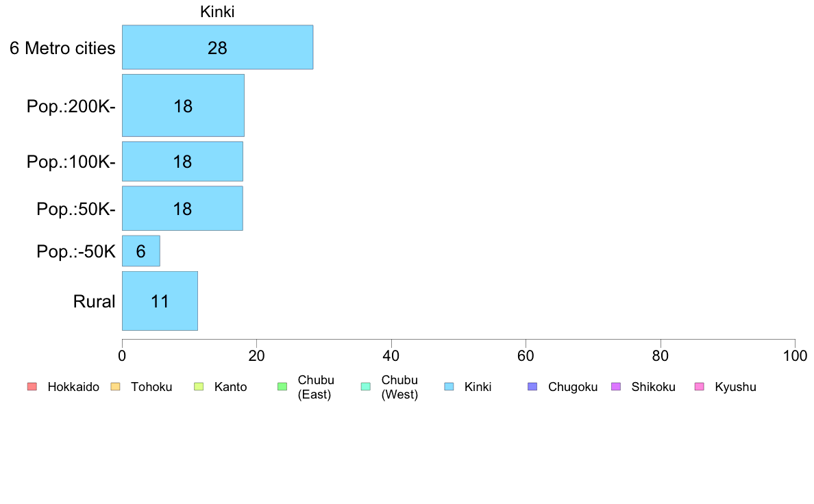This screenshot has width=814, height=504.
Task: Select the Chubu (West) teal legend swatch
Action: (x=365, y=387)
